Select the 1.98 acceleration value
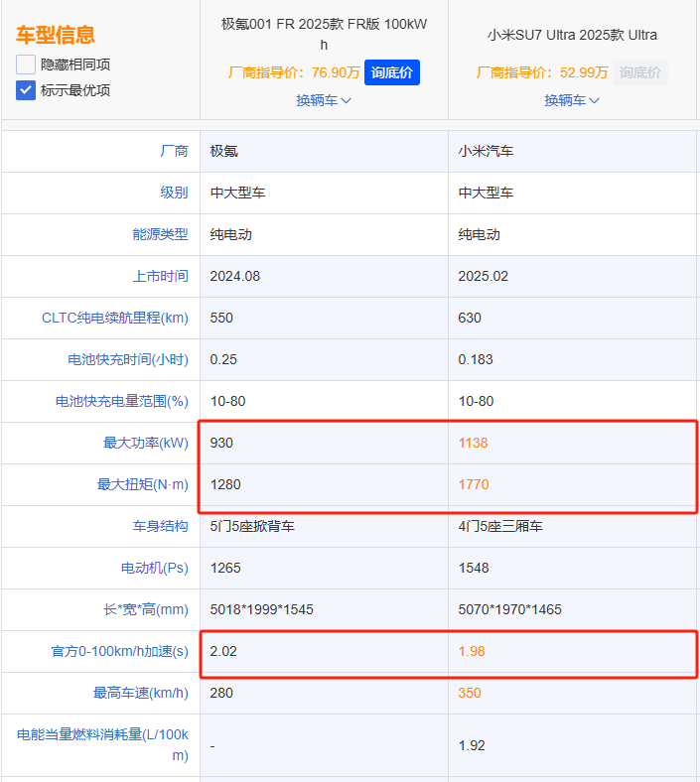 [472, 651]
